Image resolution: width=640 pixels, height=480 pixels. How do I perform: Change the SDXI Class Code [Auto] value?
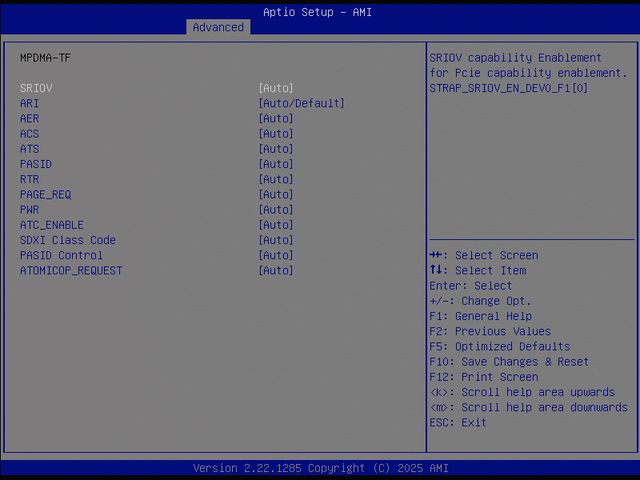click(276, 240)
